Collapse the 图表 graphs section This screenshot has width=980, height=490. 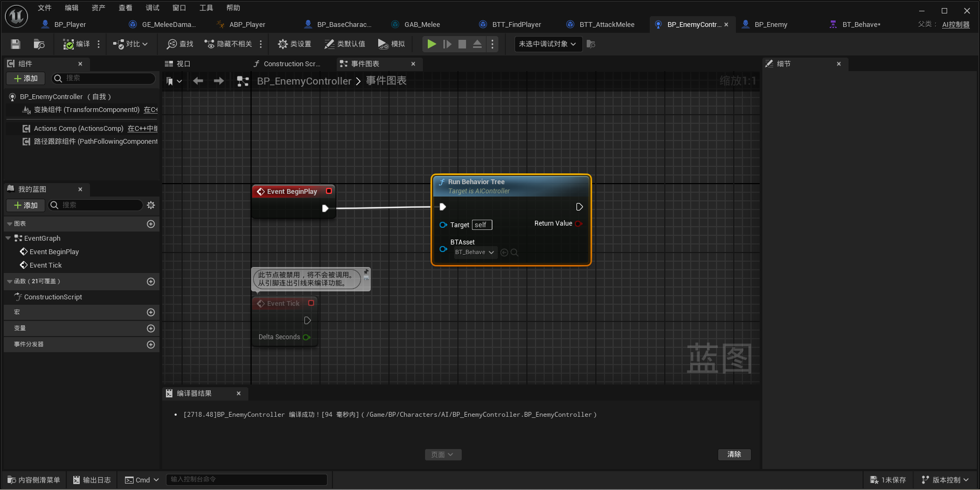pyautogui.click(x=10, y=223)
